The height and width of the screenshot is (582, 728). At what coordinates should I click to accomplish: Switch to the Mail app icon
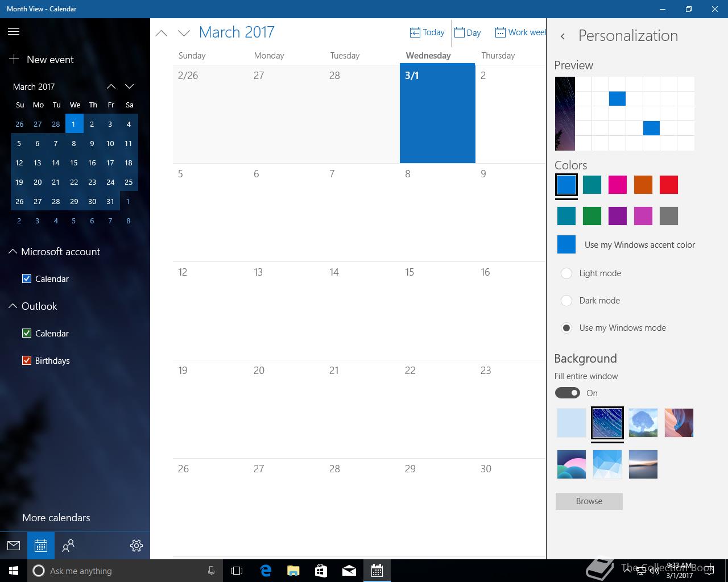pyautogui.click(x=14, y=546)
